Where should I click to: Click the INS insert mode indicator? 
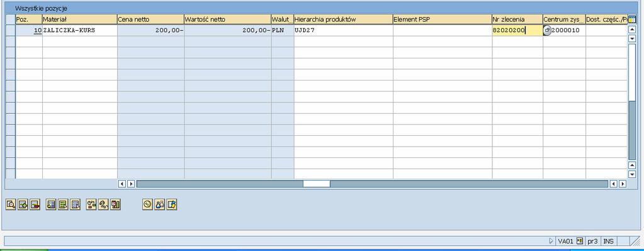pyautogui.click(x=608, y=241)
